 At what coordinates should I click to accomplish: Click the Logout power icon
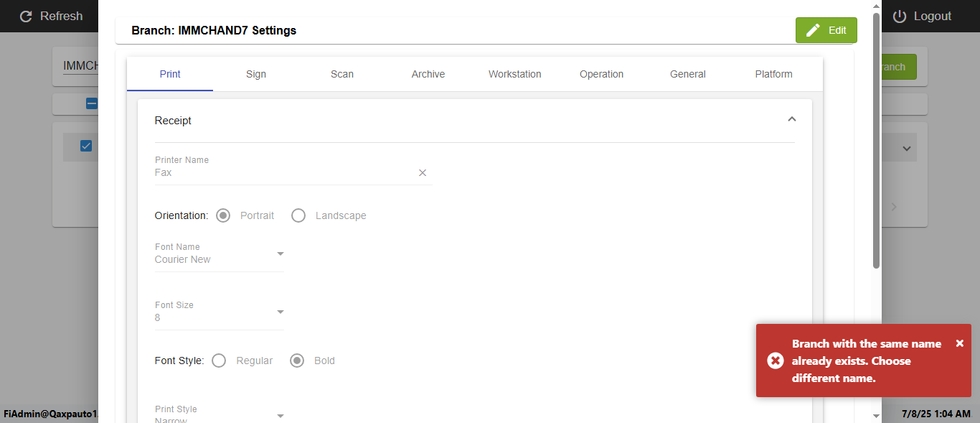(x=900, y=16)
